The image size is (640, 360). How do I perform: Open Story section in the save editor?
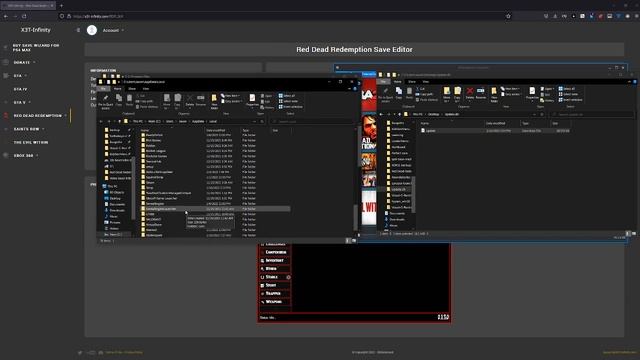click(x=275, y=285)
